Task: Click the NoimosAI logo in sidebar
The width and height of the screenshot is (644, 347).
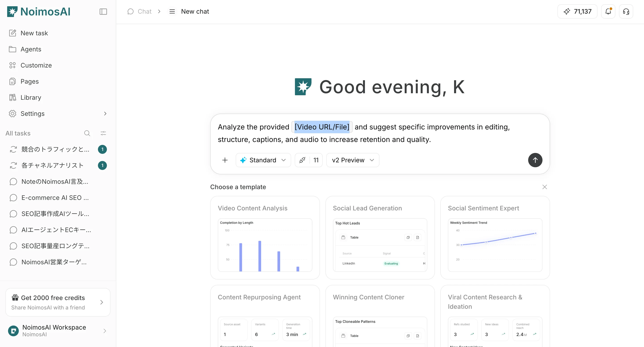Action: click(38, 11)
